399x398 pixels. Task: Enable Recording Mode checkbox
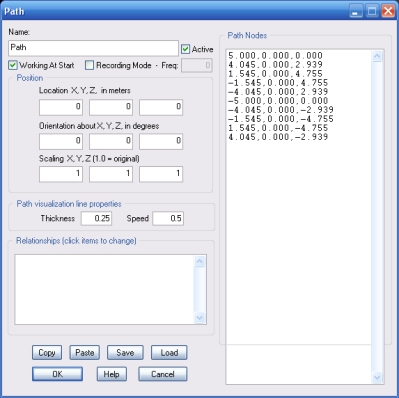pos(89,65)
